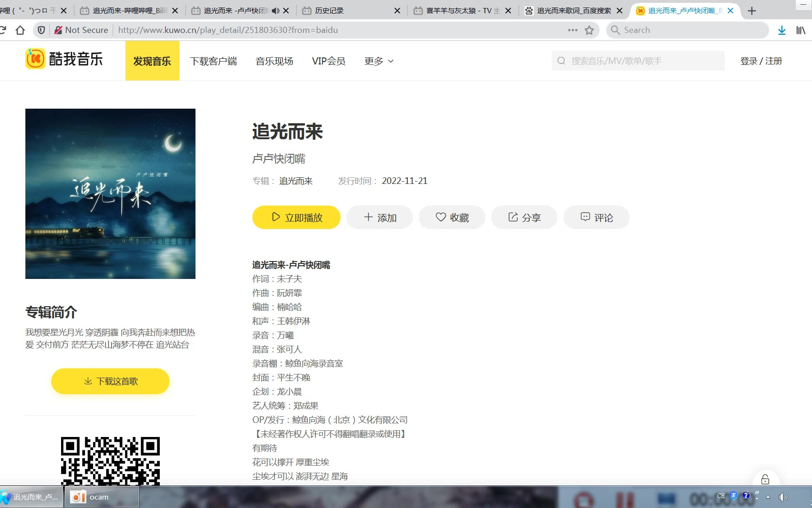Expand the 更多 dropdown menu
Image resolution: width=812 pixels, height=508 pixels.
(379, 61)
